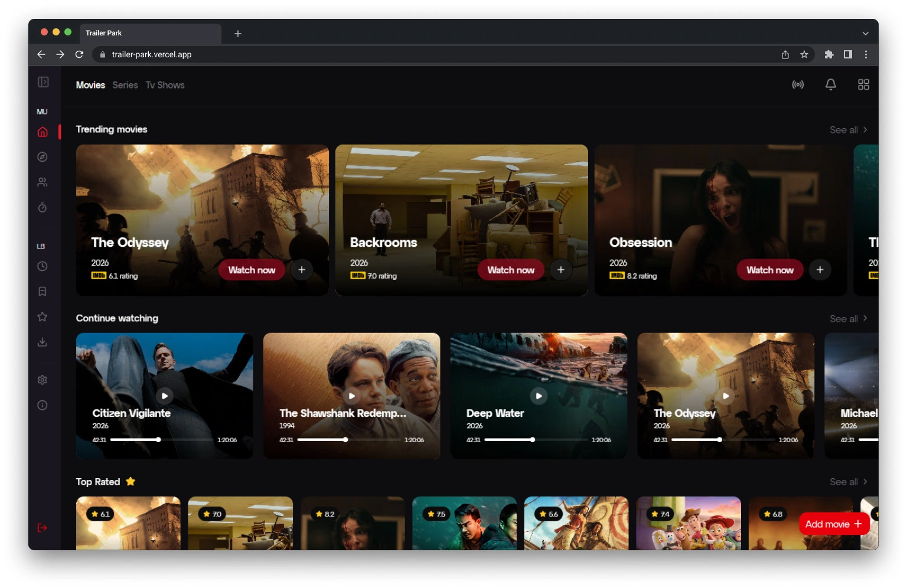Expand See all for Trending movies

[x=849, y=130]
